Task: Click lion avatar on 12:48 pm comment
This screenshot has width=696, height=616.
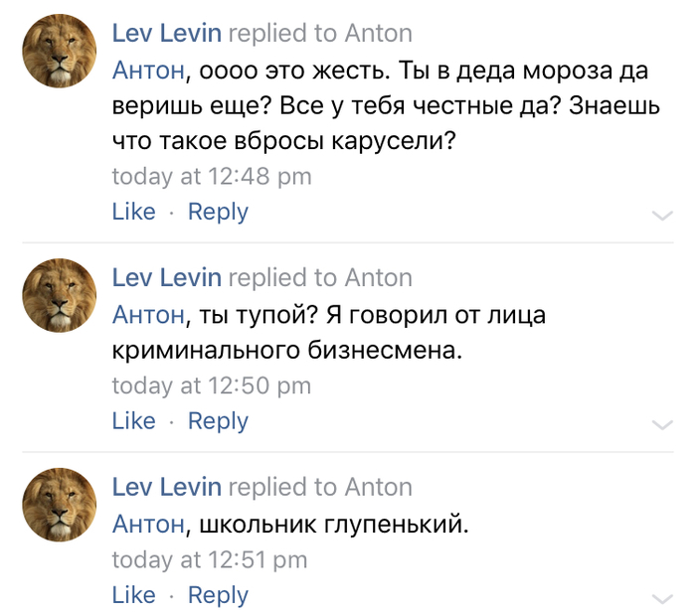Action: [59, 52]
